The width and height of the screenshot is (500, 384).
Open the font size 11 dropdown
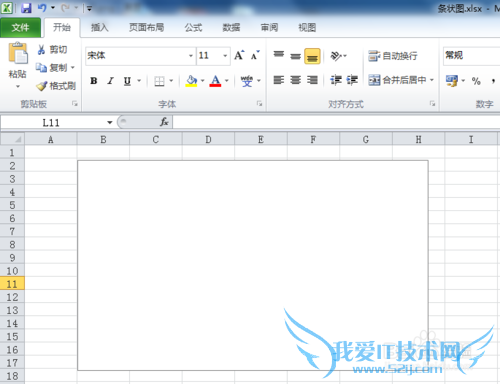[x=225, y=56]
